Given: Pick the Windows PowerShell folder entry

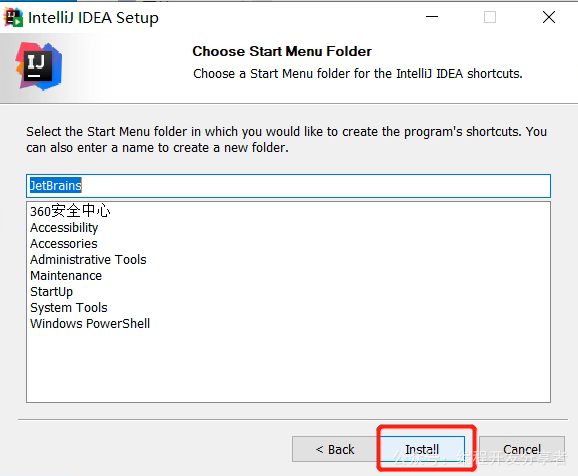Looking at the screenshot, I should click(90, 323).
